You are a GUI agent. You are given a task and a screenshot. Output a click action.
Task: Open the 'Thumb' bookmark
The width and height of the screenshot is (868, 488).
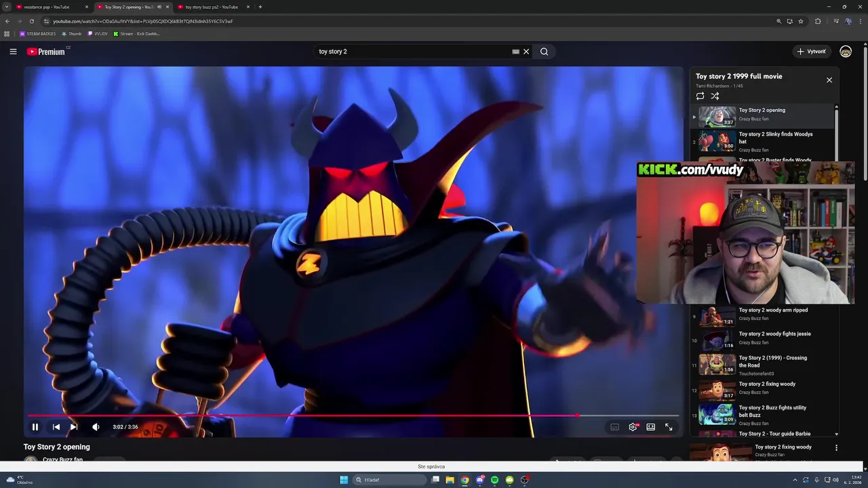tap(71, 33)
